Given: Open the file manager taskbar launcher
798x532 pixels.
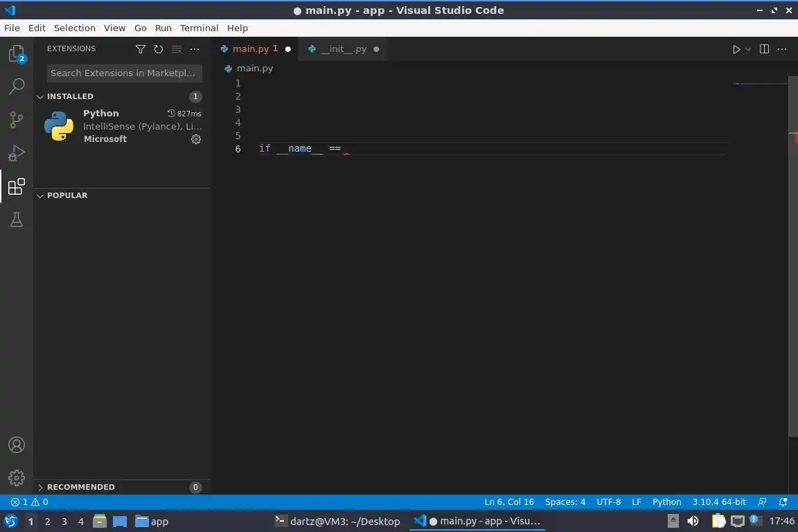Looking at the screenshot, I should 99,522.
